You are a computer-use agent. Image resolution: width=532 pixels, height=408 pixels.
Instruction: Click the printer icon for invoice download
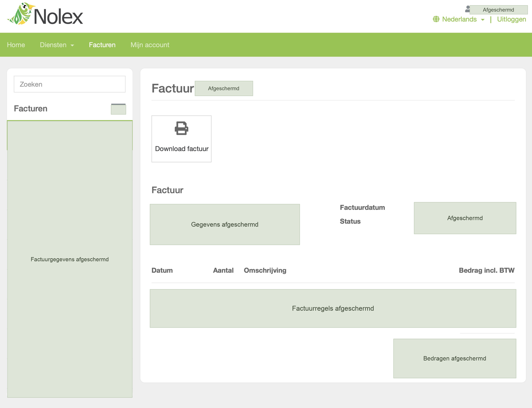click(x=181, y=128)
